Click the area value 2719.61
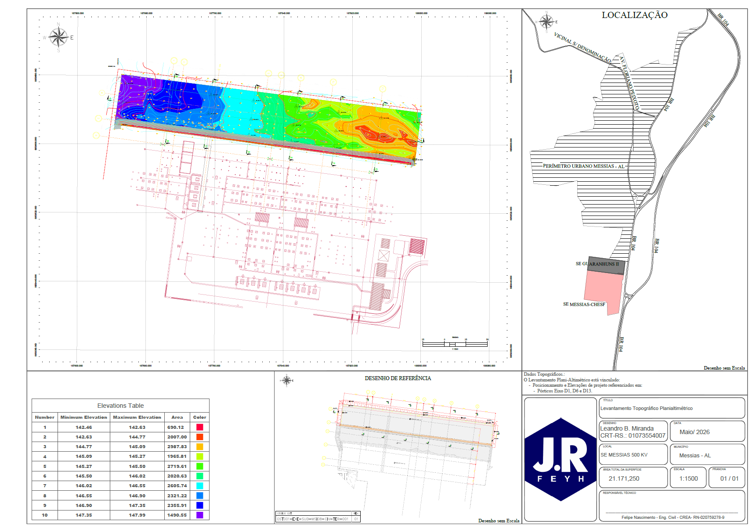 (x=177, y=466)
